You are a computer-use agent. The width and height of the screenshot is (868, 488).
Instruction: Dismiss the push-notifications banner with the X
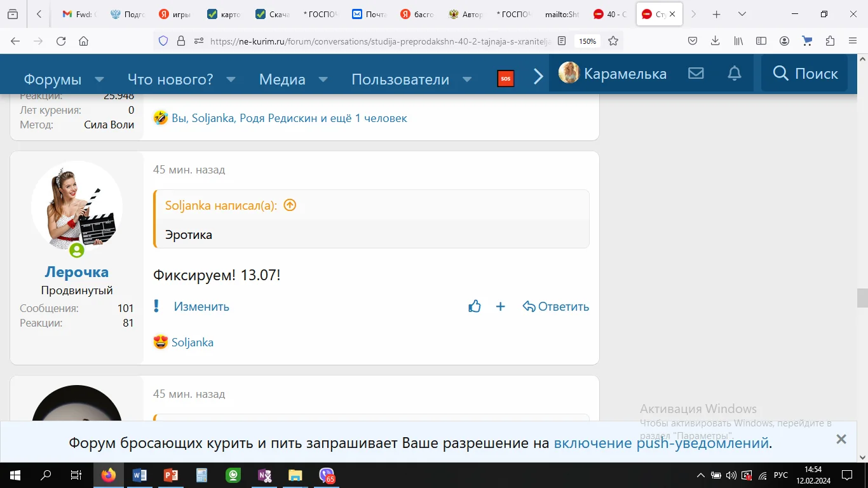click(x=841, y=438)
